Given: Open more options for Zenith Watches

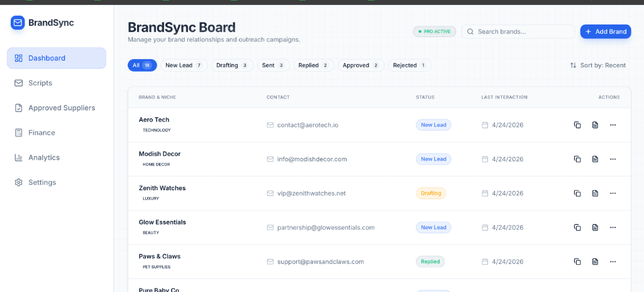Looking at the screenshot, I should click(x=613, y=193).
